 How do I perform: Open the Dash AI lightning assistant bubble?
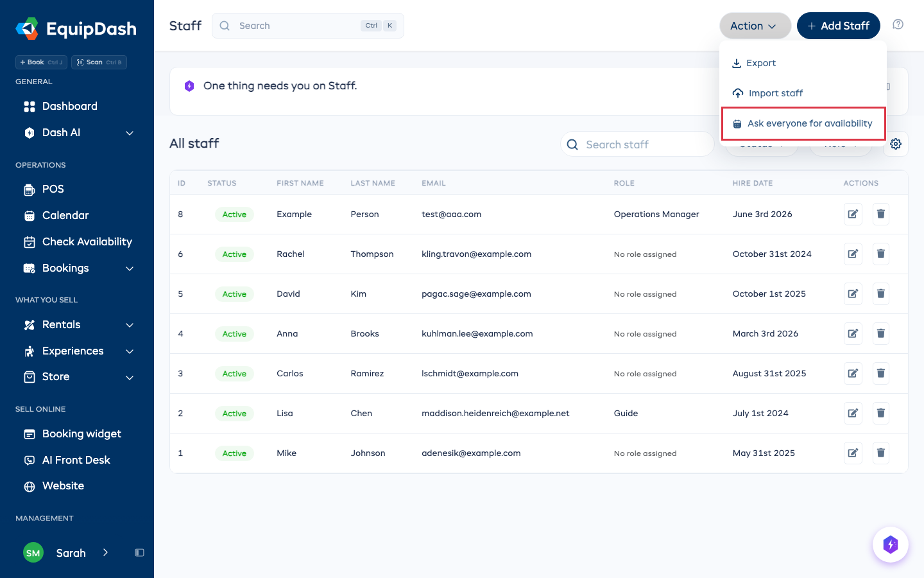[x=890, y=545]
